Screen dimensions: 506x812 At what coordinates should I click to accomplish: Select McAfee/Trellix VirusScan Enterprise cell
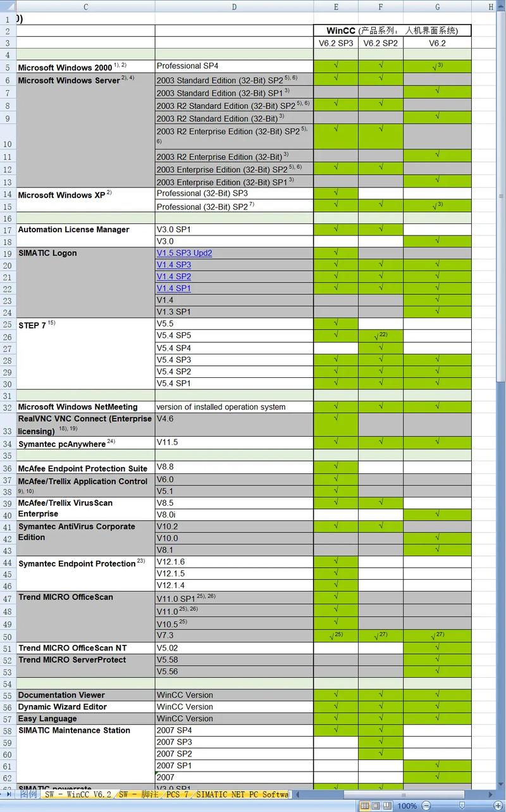pyautogui.click(x=85, y=509)
